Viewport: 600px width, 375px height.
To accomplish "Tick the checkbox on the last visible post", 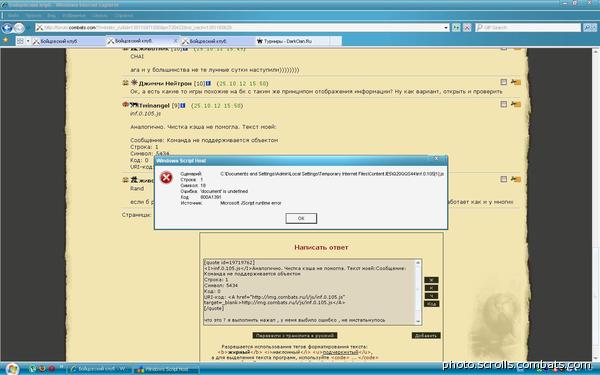I will pos(504,179).
